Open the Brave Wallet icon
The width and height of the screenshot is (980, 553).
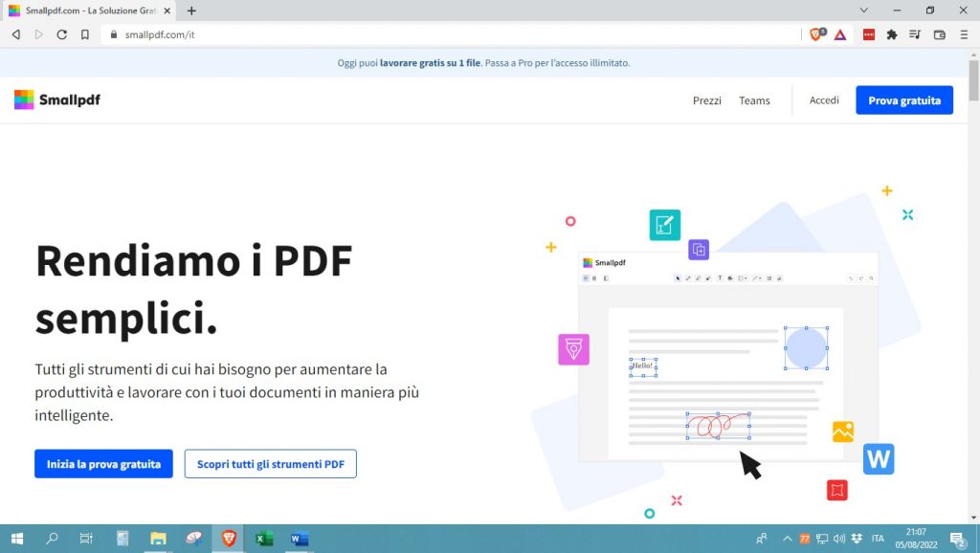pyautogui.click(x=939, y=33)
